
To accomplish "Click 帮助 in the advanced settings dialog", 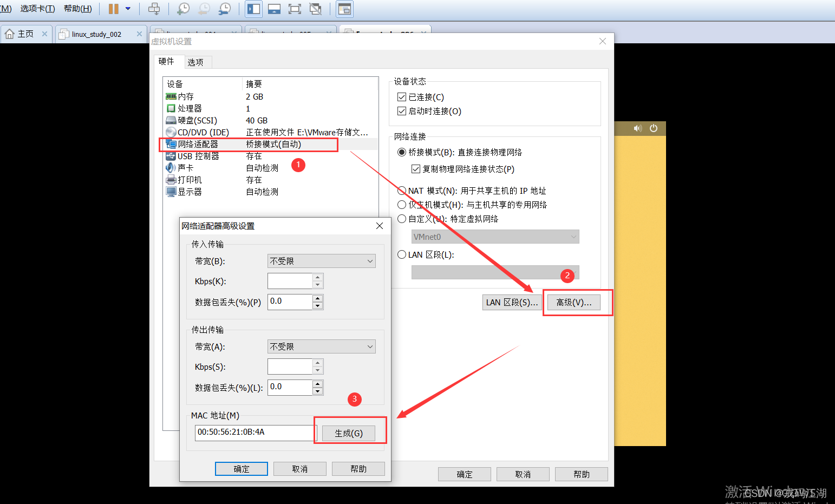I will 358,469.
